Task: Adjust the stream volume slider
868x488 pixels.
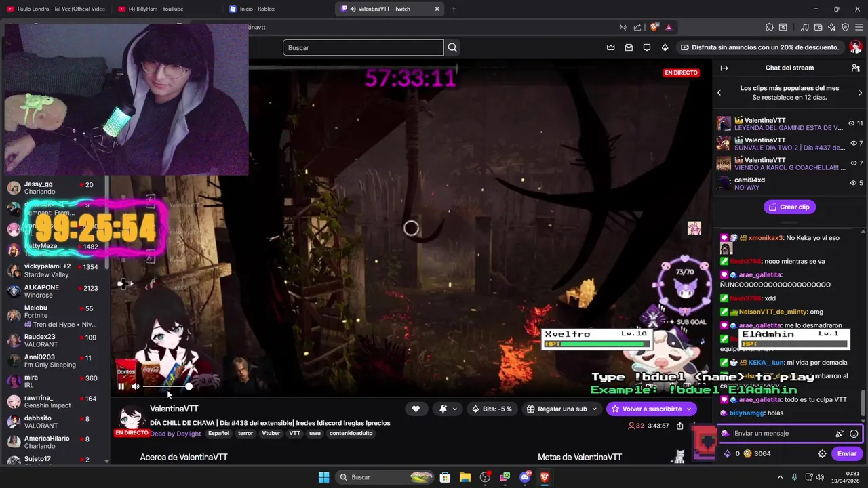Action: click(167, 386)
